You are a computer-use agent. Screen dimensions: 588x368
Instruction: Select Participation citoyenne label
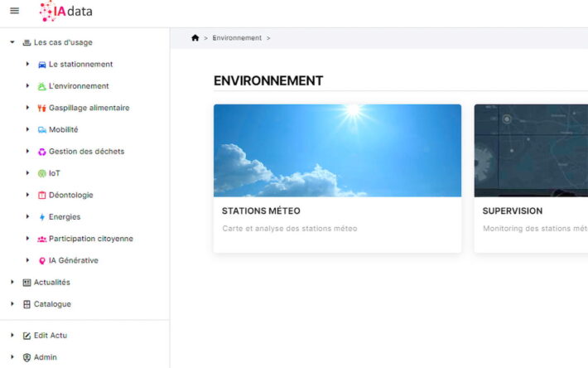click(91, 239)
